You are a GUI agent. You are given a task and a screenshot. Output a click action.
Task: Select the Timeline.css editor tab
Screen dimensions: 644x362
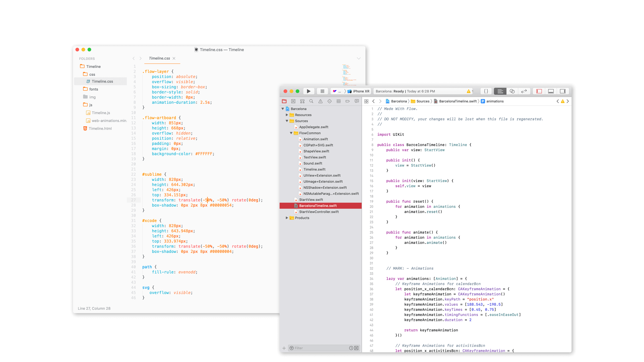[160, 58]
